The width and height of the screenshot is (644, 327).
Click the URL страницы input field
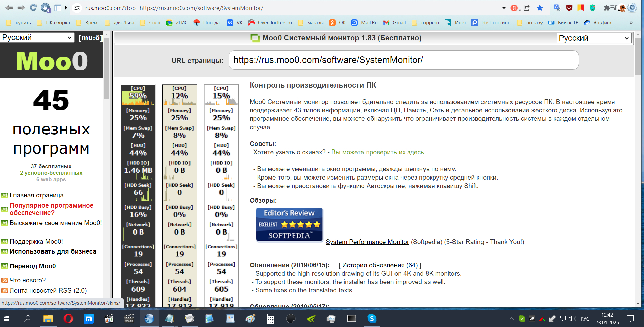[x=404, y=60]
